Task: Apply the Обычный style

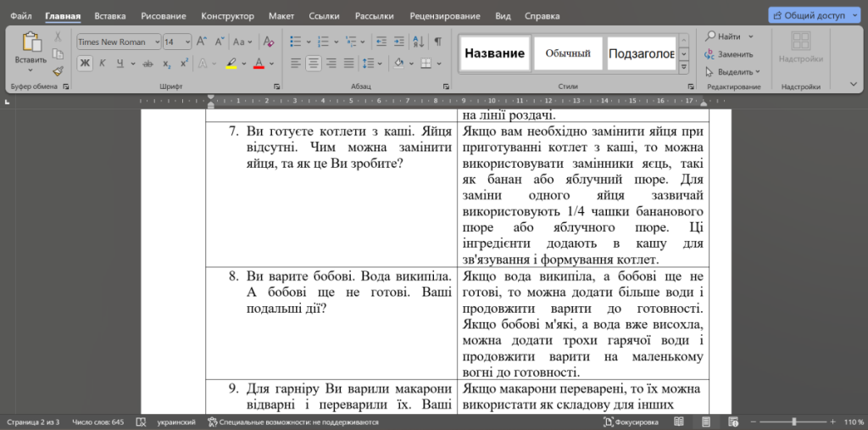Action: tap(568, 53)
